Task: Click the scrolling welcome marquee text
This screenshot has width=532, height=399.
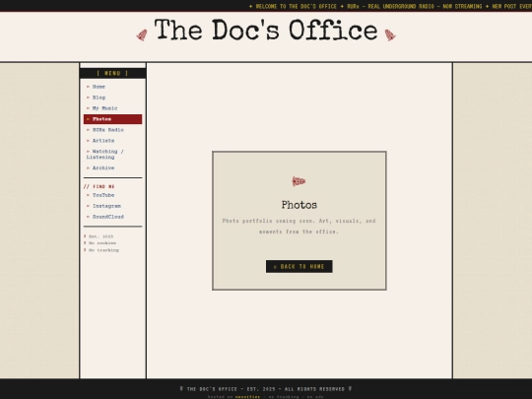Action: tap(390, 7)
